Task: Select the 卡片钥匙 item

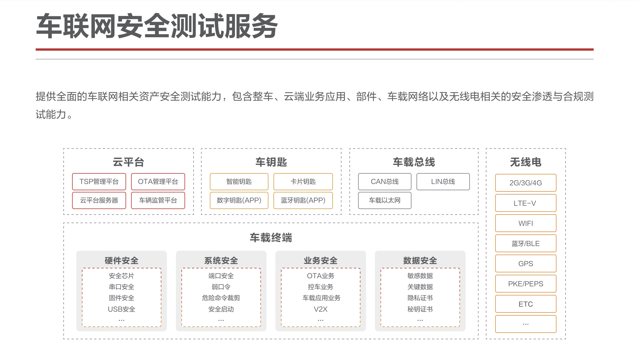Action: 303,181
